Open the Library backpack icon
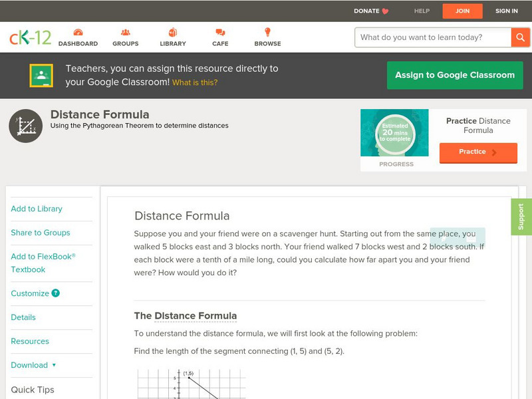The image size is (532, 399). tap(173, 32)
